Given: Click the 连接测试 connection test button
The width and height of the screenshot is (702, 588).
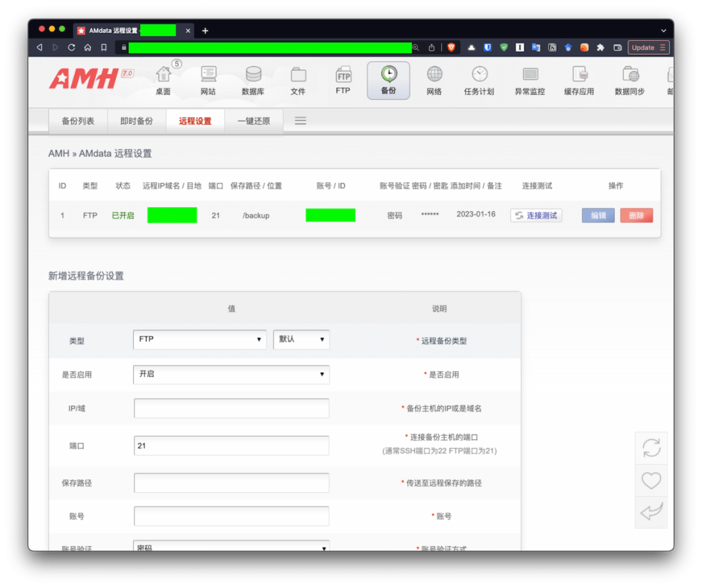Looking at the screenshot, I should (535, 215).
